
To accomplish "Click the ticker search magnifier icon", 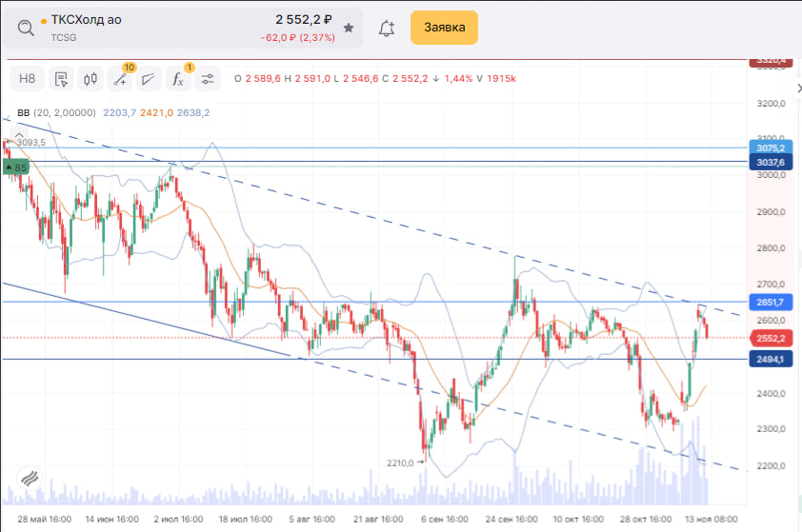I will (26, 29).
